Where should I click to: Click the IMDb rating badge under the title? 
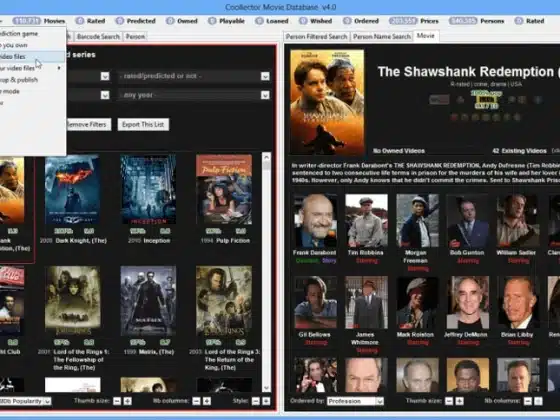pyautogui.click(x=486, y=100)
